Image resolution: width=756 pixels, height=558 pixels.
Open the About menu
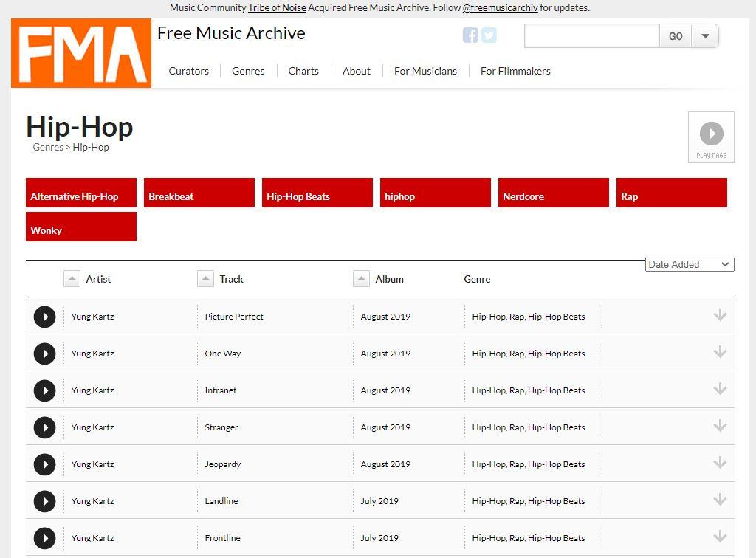coord(357,71)
